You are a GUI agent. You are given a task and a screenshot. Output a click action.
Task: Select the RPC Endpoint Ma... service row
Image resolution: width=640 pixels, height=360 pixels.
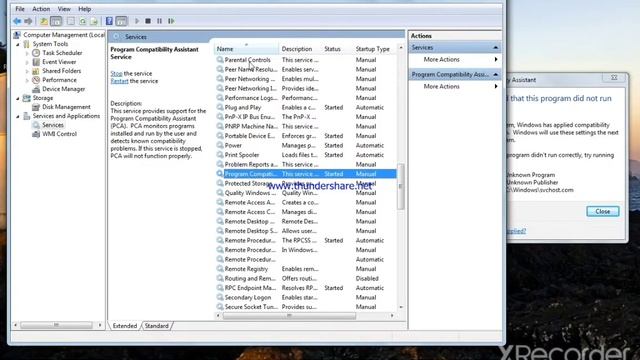click(x=306, y=288)
